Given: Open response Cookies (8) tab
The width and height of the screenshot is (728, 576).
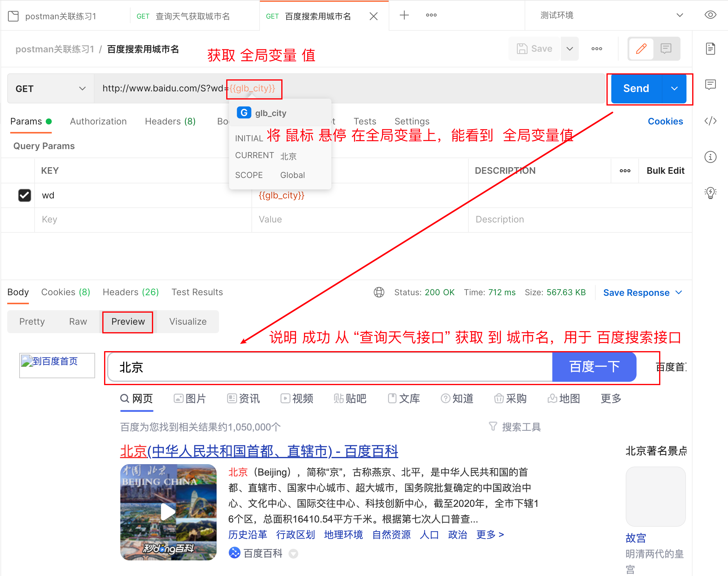Looking at the screenshot, I should [66, 292].
